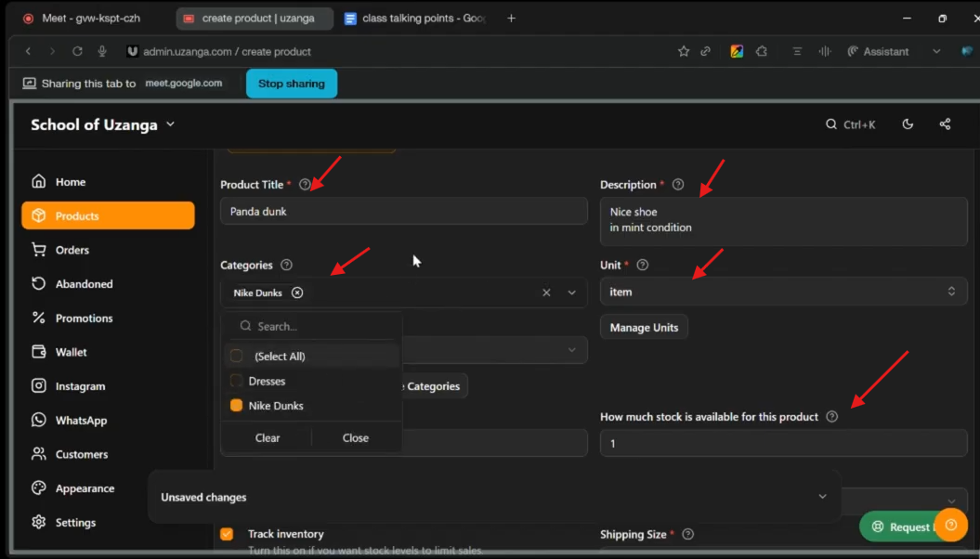
Task: Bookmark this page with star icon
Action: coord(683,51)
